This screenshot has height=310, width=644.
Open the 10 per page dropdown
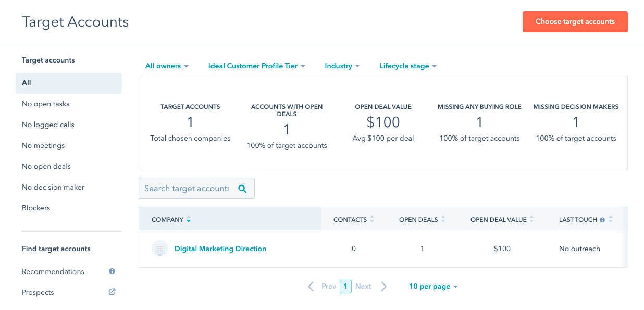433,286
